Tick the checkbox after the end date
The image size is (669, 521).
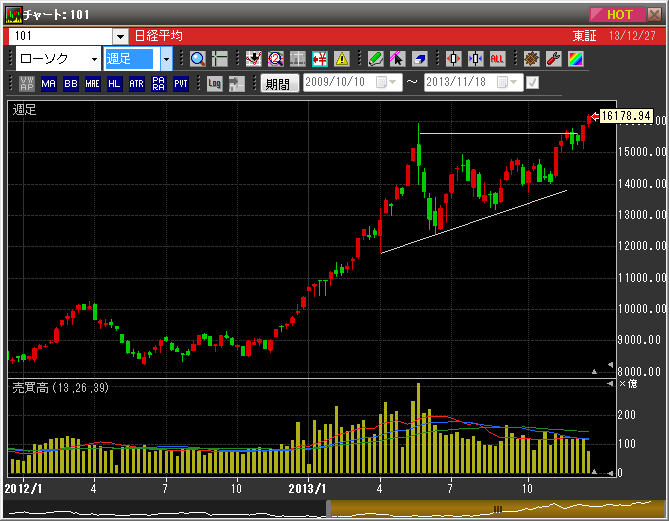[x=532, y=83]
